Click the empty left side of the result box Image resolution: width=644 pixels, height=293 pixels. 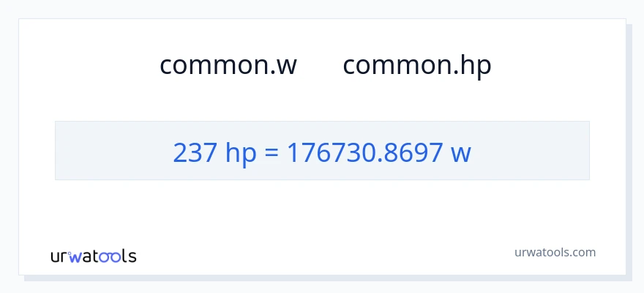click(110, 151)
